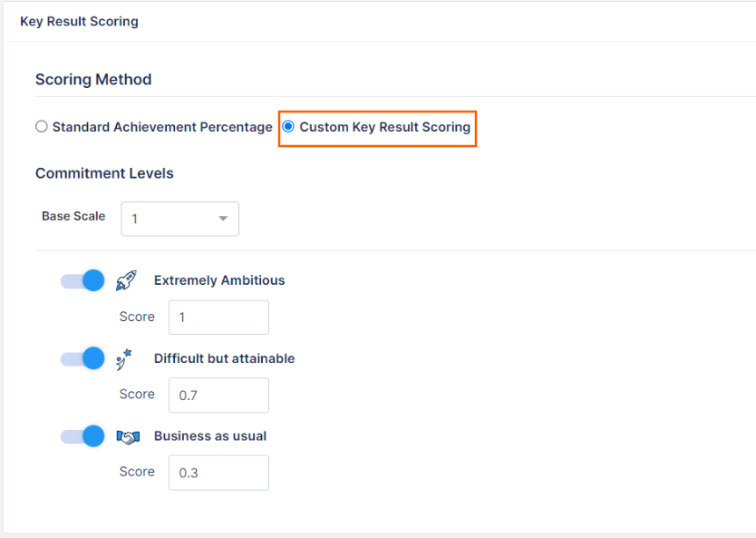Click the Key Result Scoring heading
Viewport: 756px width, 538px height.
pyautogui.click(x=79, y=21)
